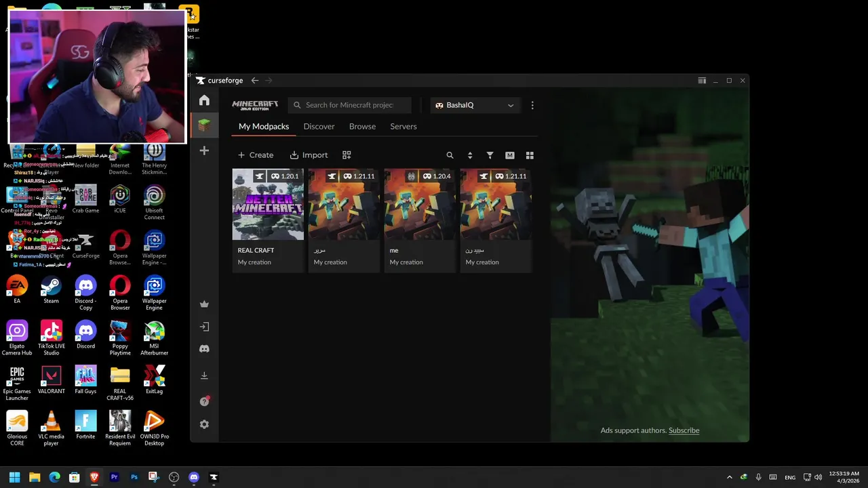Open the MSI Afterburner desktop icon

click(154, 338)
